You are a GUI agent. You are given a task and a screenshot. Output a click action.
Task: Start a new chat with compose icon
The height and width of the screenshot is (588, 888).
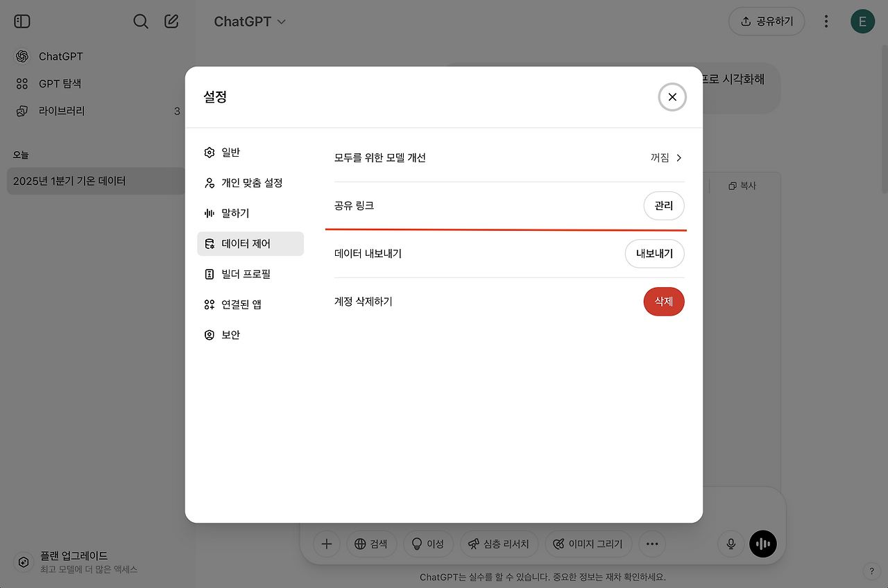click(171, 21)
